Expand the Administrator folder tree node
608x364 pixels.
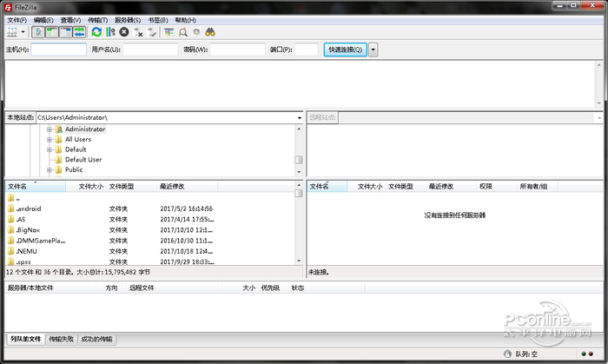point(50,129)
